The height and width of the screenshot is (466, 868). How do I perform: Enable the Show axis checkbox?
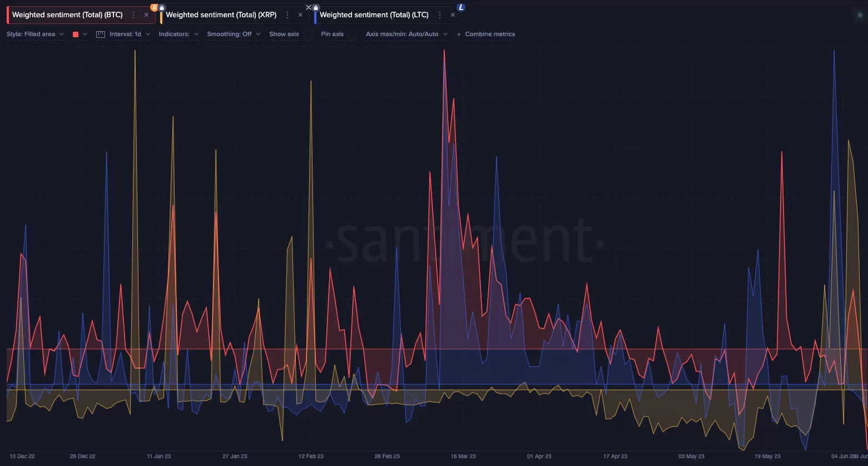pos(307,34)
